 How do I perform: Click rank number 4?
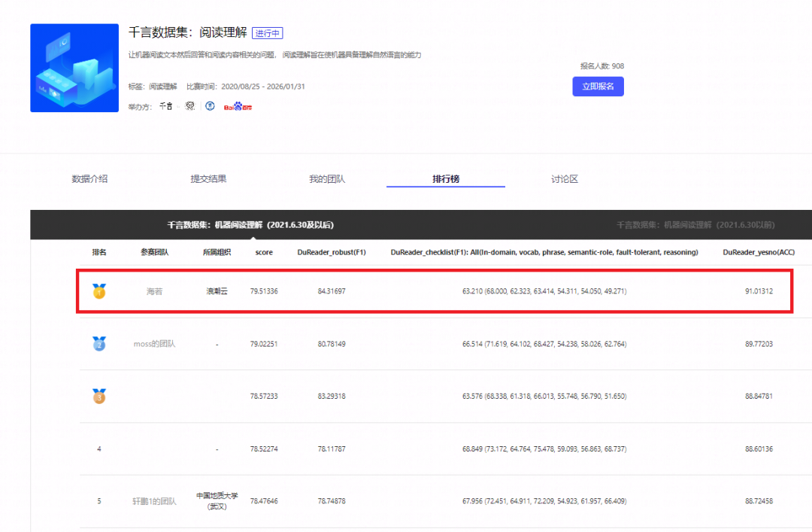(x=99, y=449)
